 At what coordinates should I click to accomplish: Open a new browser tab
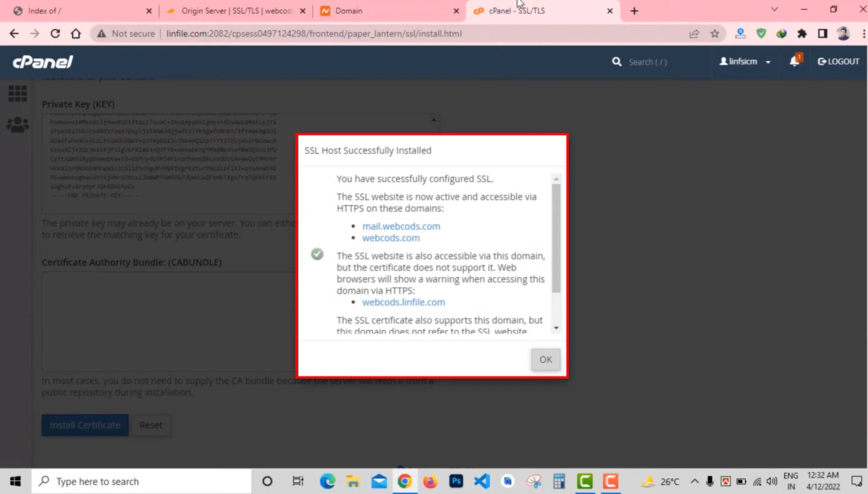point(634,11)
